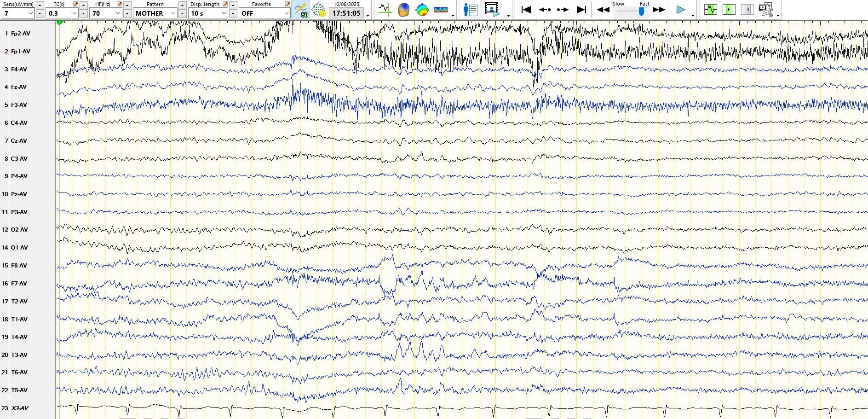Viewport: 868px width, 419px height.
Task: Click the green play-marker panel icon
Action: tap(729, 10)
